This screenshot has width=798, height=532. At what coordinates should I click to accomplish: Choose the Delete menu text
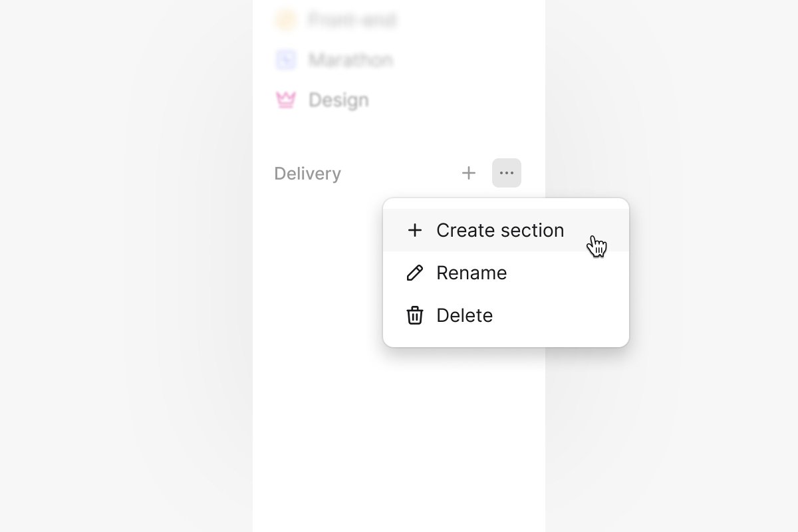coord(465,315)
